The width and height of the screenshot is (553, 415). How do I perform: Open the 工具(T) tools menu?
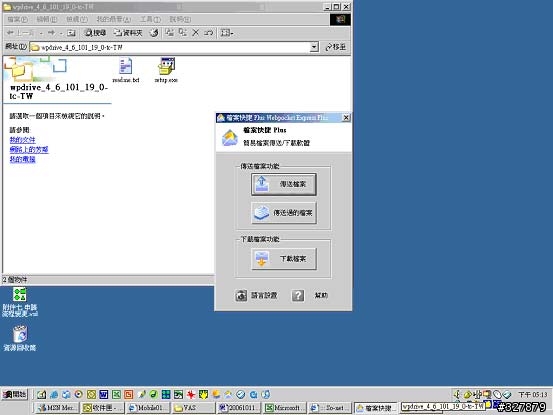pos(150,19)
